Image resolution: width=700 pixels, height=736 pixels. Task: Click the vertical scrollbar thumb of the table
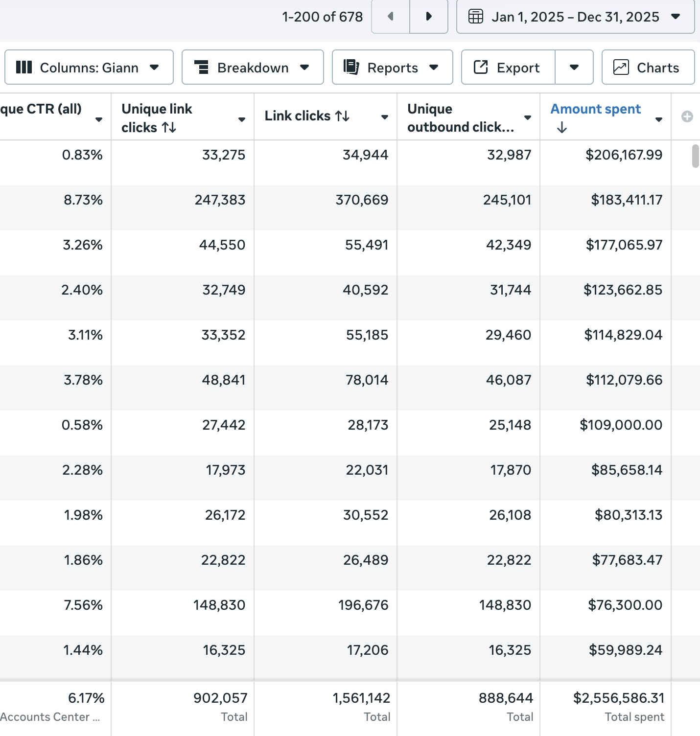[x=696, y=156]
